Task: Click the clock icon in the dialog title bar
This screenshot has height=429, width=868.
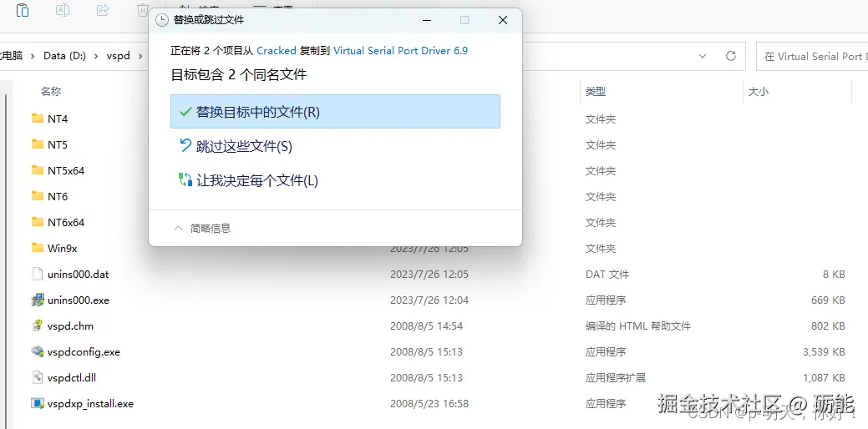Action: point(161,21)
